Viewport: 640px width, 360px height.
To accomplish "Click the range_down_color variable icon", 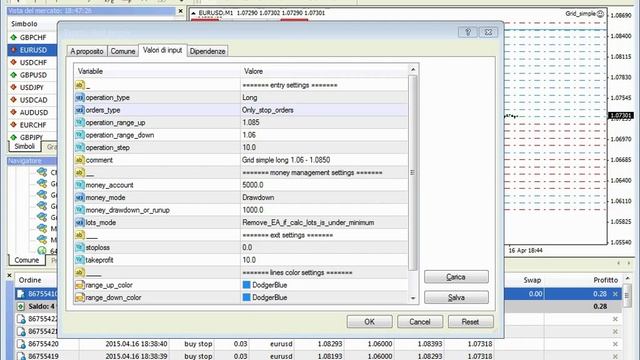I will tap(80, 298).
